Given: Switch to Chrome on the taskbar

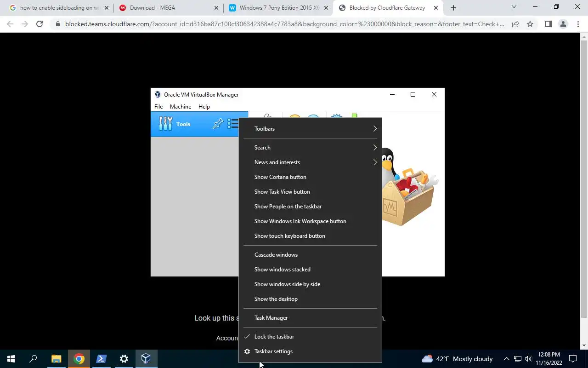Looking at the screenshot, I should pos(79,359).
